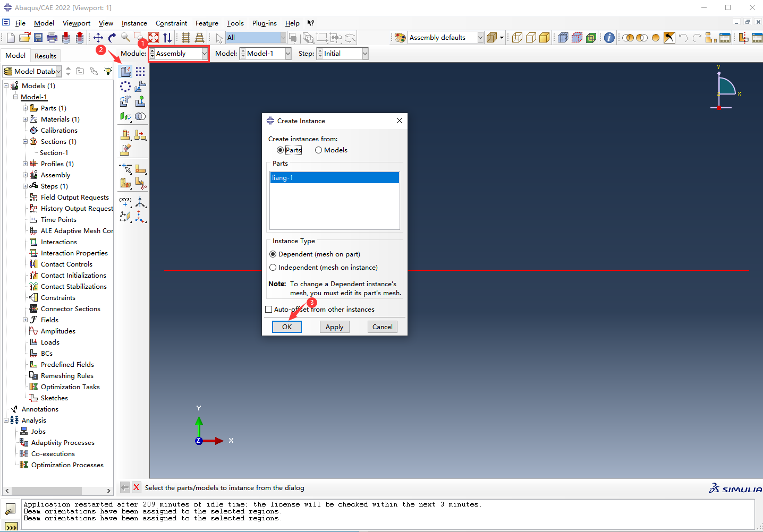
Task: Switch to the Results tab
Action: (x=45, y=56)
